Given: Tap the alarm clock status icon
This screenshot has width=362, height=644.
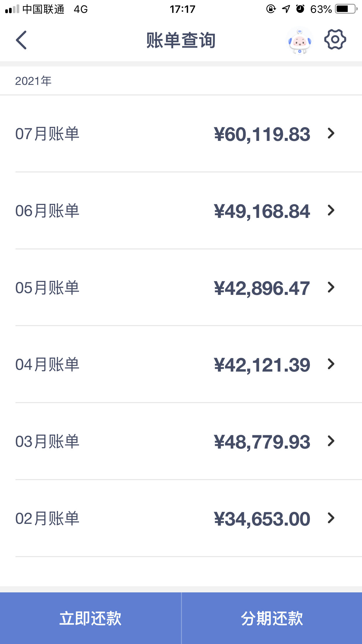Looking at the screenshot, I should 300,9.
